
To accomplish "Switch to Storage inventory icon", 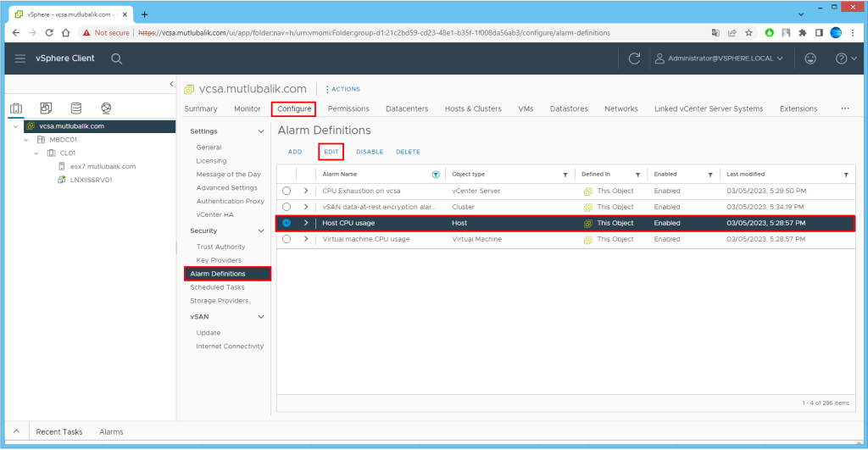I will click(75, 108).
